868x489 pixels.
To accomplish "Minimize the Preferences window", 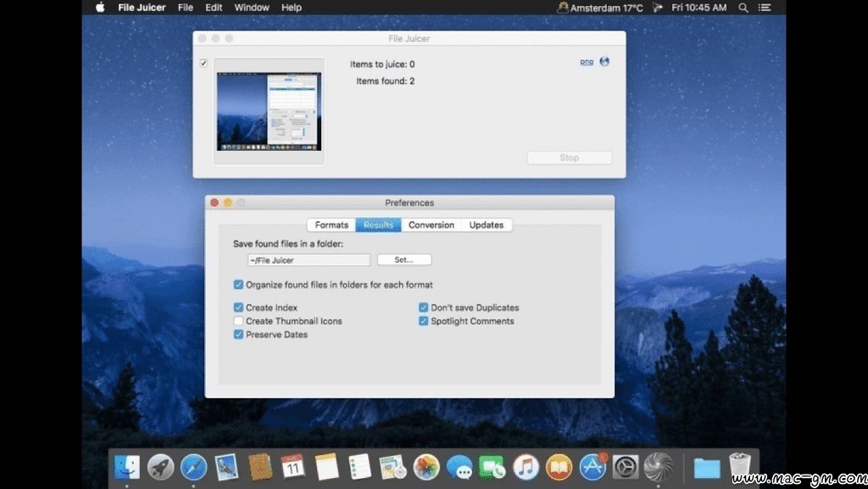I will coord(227,203).
